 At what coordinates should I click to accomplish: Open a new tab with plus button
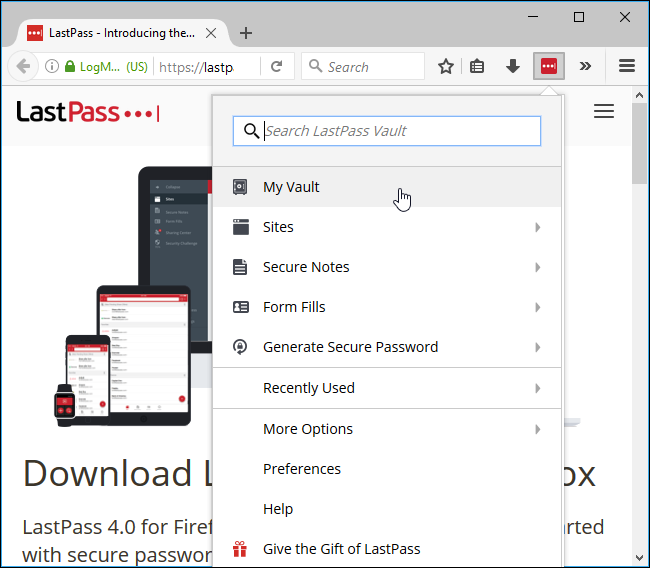pos(246,33)
